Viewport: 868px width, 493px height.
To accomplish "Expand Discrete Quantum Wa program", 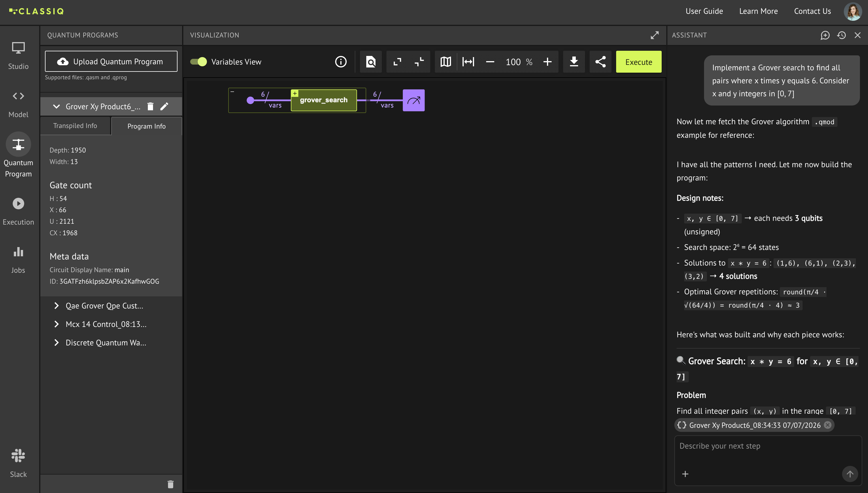I will [56, 343].
